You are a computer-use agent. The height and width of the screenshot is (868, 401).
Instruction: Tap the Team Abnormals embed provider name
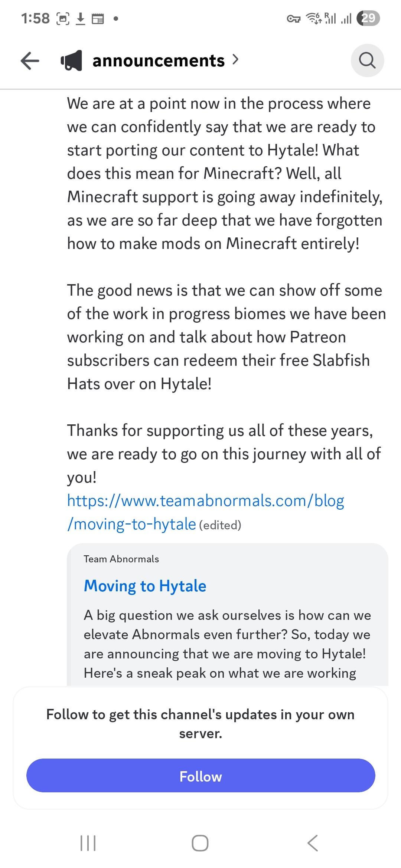tap(121, 559)
